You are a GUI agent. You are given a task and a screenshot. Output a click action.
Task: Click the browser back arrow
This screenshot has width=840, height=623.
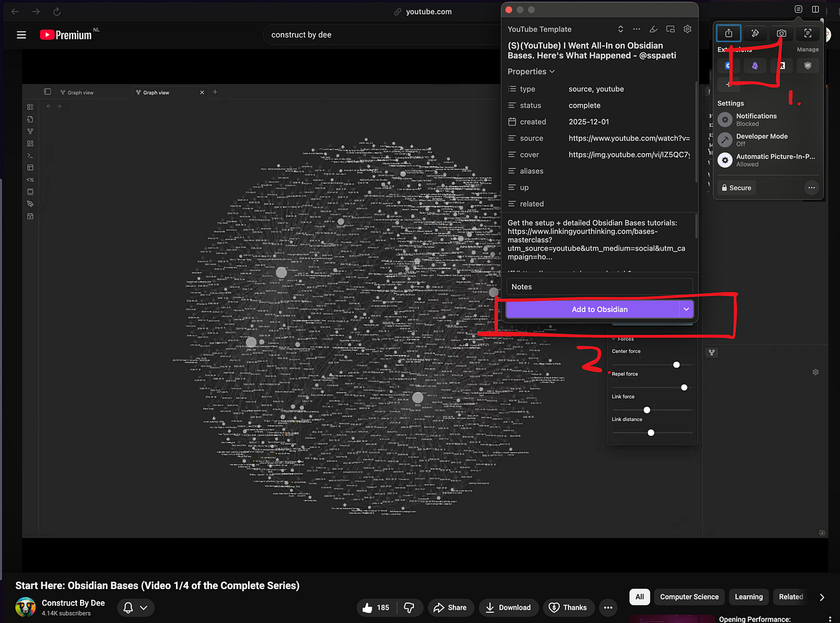[x=15, y=11]
